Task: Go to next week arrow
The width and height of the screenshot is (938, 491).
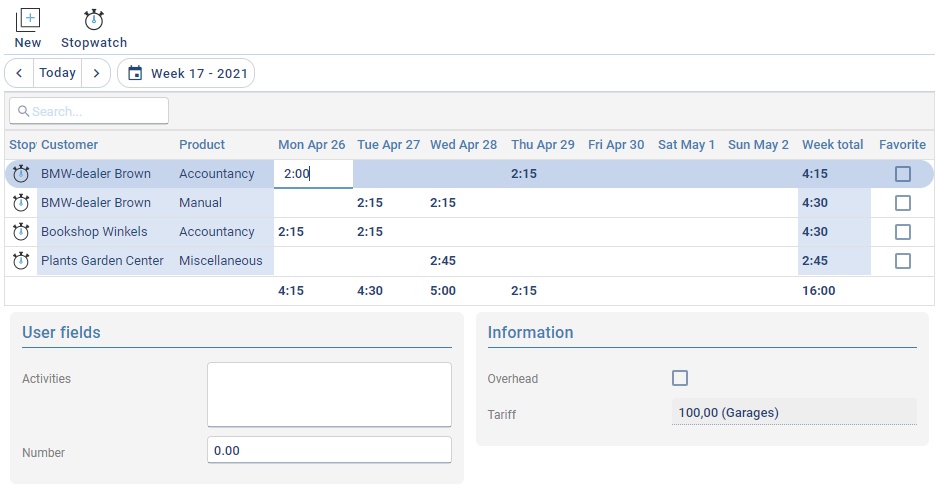Action: (96, 73)
